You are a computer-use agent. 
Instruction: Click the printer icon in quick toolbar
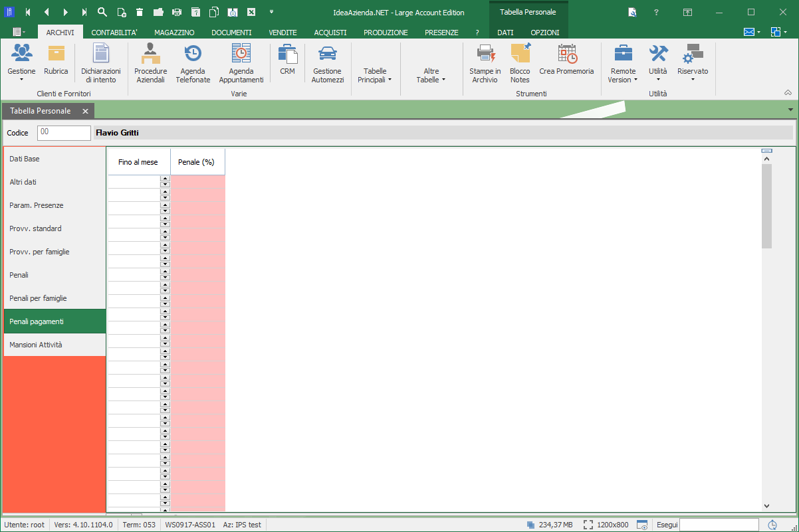coord(177,12)
